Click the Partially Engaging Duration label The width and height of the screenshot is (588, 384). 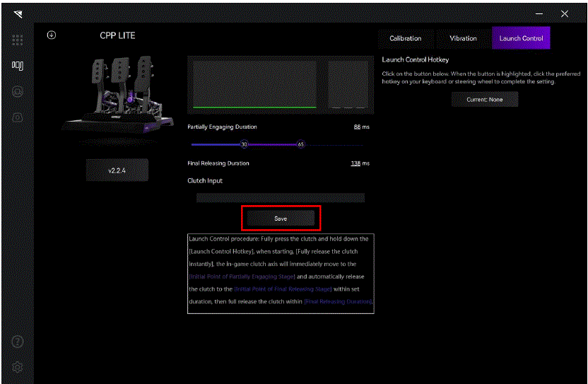pyautogui.click(x=222, y=127)
